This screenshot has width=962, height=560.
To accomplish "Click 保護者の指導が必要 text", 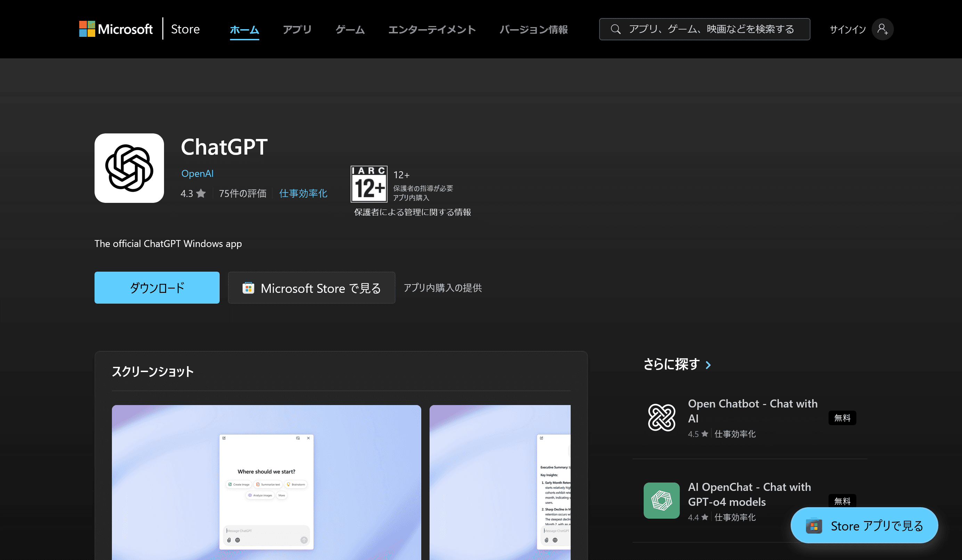I will pyautogui.click(x=423, y=188).
